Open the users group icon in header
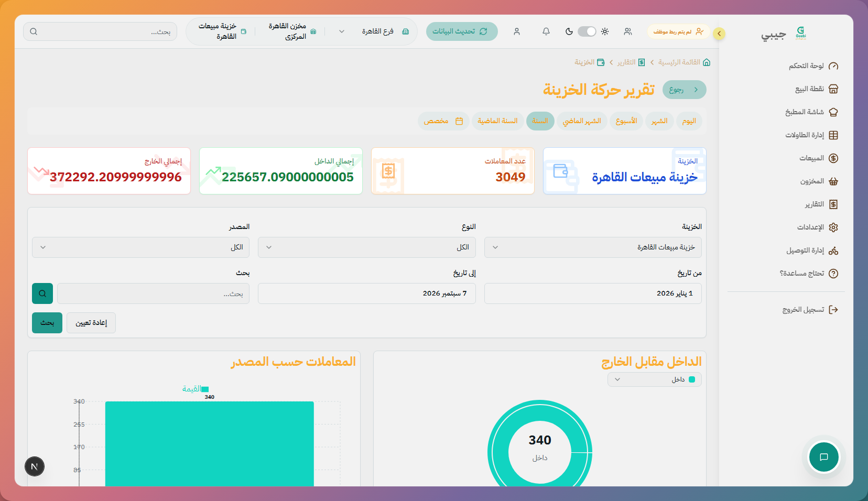This screenshot has height=501, width=868. tap(628, 31)
